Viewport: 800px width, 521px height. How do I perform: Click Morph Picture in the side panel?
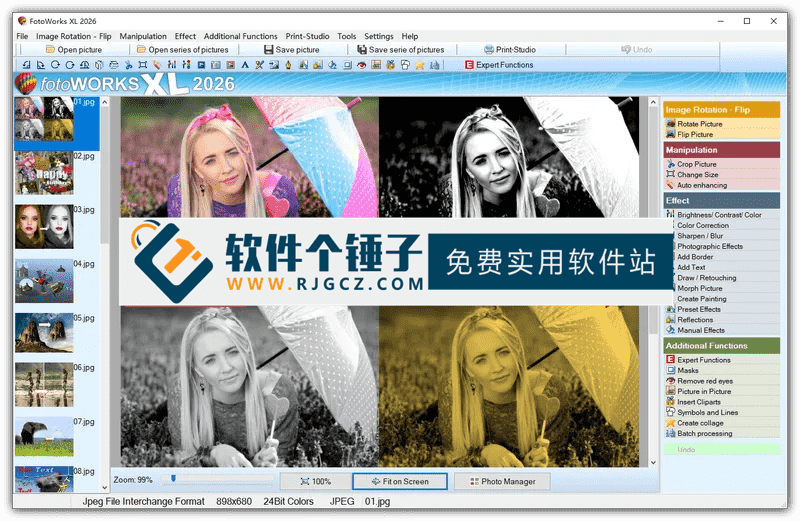699,288
